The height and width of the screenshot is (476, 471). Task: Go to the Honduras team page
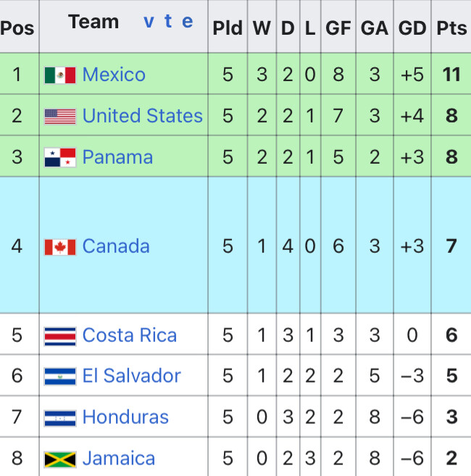point(125,417)
